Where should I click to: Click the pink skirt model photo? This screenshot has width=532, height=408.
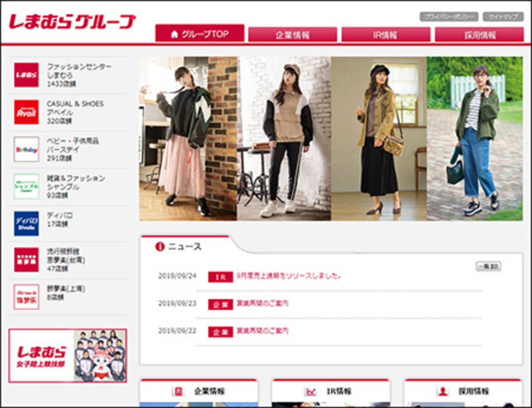(x=188, y=138)
